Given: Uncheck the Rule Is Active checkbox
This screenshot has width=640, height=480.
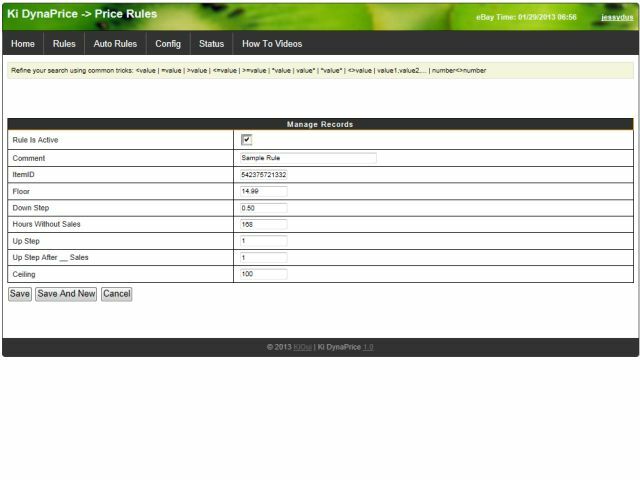Looking at the screenshot, I should (247, 140).
